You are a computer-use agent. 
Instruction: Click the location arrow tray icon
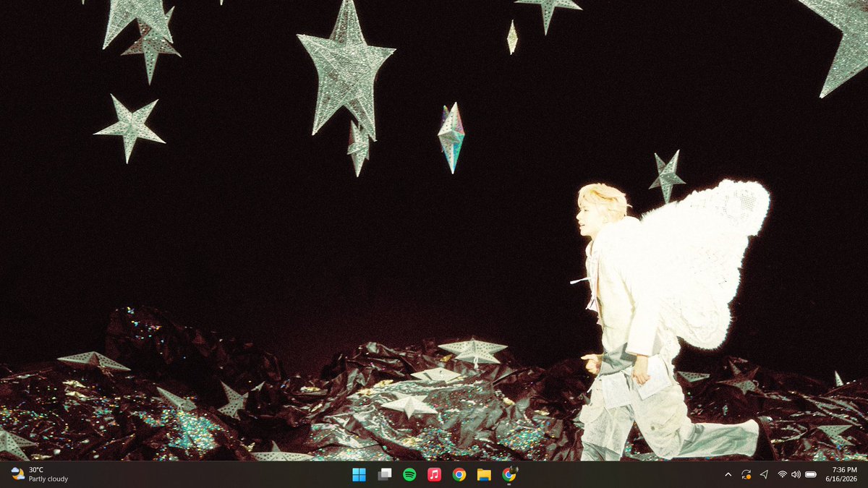click(x=764, y=474)
